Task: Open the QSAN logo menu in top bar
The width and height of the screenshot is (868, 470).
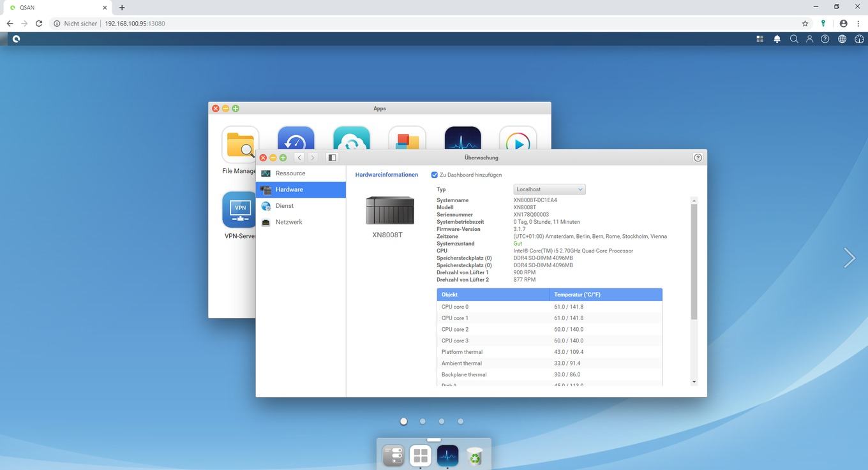Action: (16, 39)
